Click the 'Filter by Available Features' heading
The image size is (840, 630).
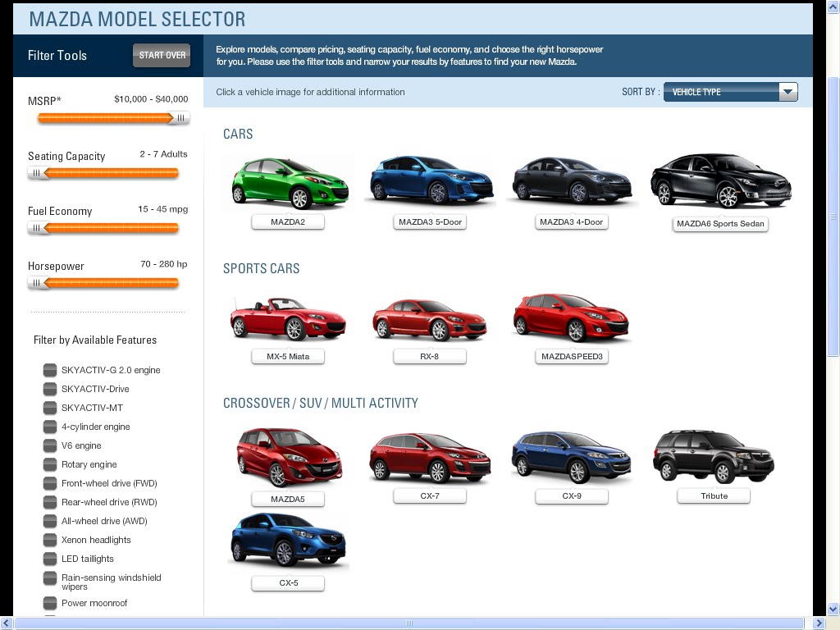coord(95,340)
